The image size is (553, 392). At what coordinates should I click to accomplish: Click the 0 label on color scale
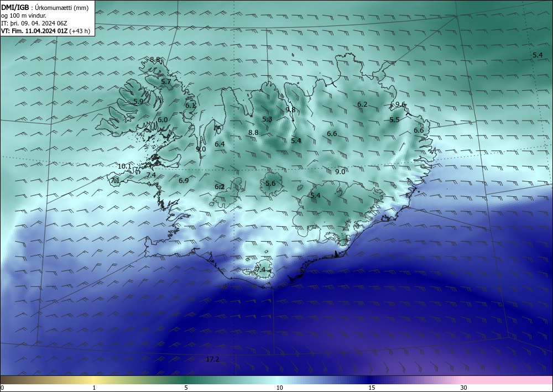2,388
